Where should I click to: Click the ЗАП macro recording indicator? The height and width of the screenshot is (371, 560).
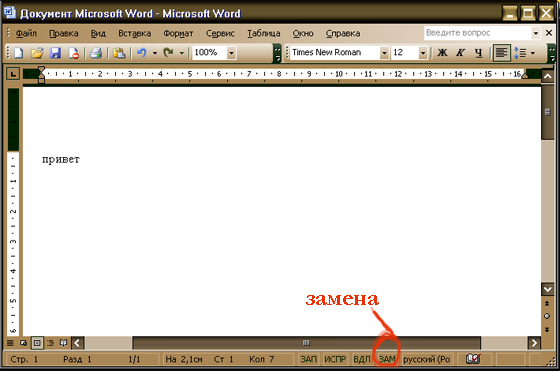(309, 359)
